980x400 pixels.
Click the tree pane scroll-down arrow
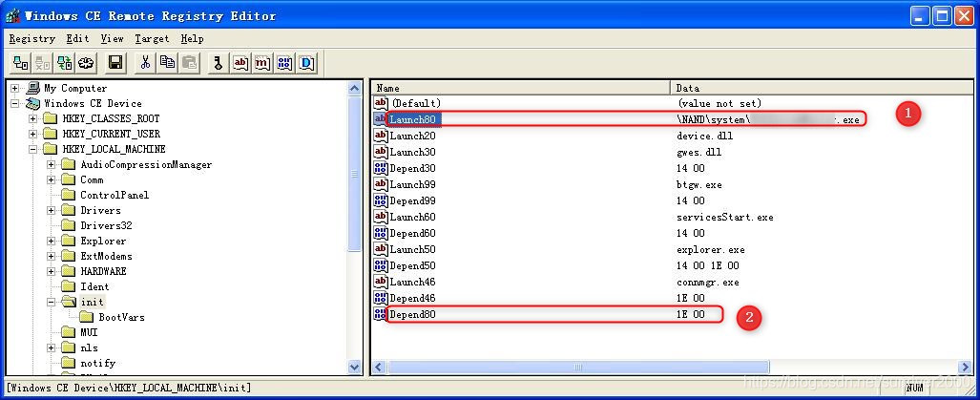[x=355, y=368]
